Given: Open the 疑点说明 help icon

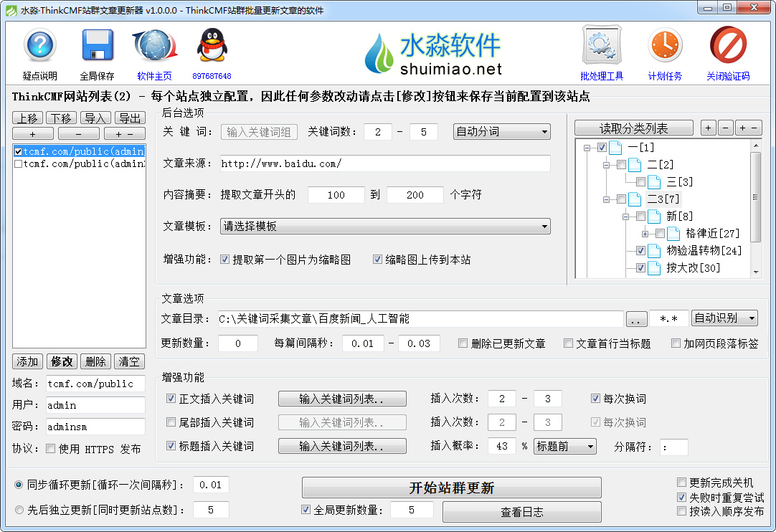Looking at the screenshot, I should pos(39,46).
